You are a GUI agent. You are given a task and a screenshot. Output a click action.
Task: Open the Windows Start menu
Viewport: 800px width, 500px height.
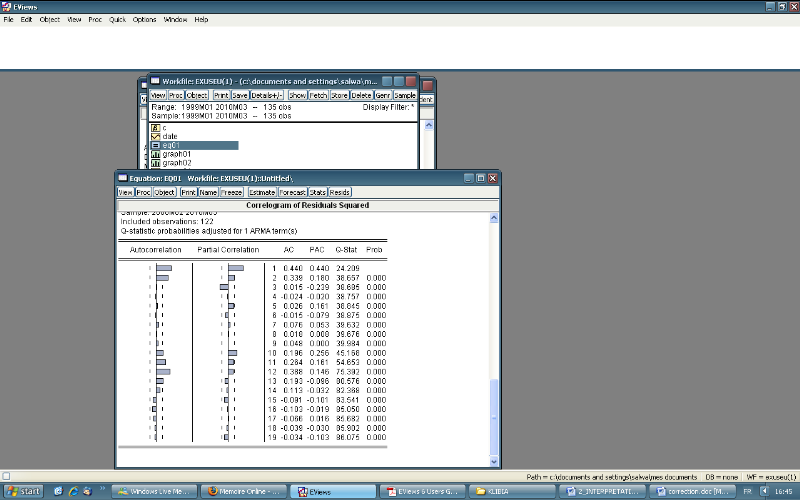24,491
